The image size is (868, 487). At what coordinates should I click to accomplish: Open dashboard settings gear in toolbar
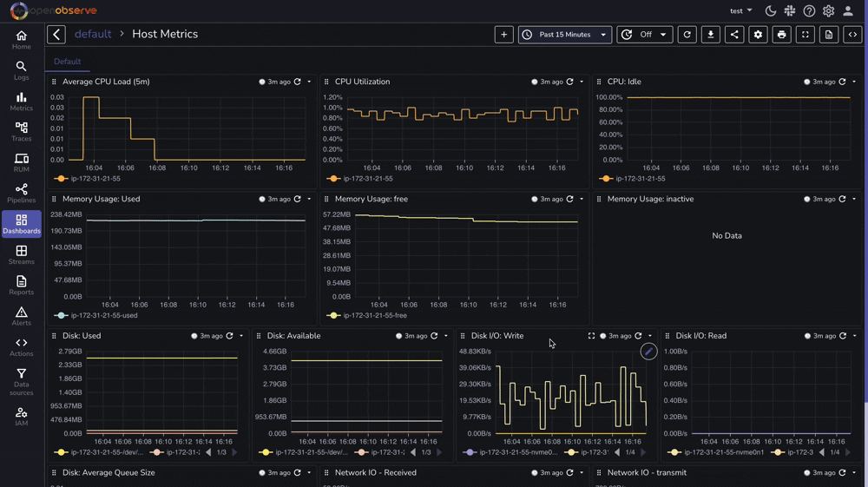coord(758,35)
